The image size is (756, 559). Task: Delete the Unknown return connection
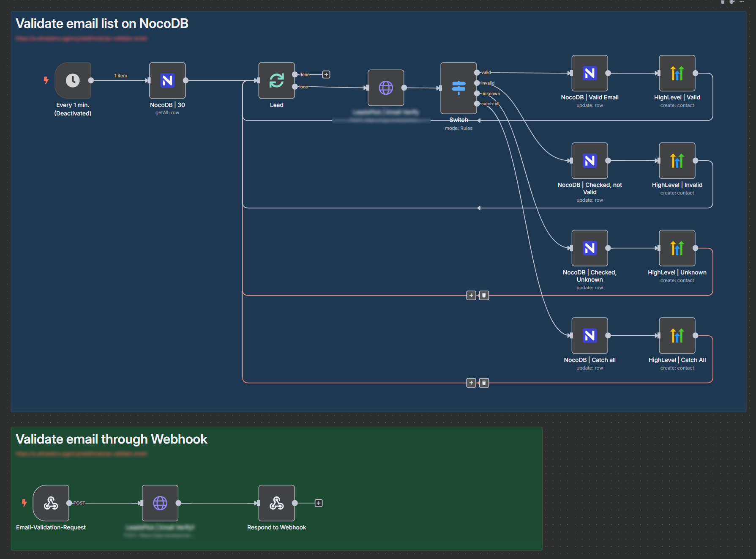484,296
